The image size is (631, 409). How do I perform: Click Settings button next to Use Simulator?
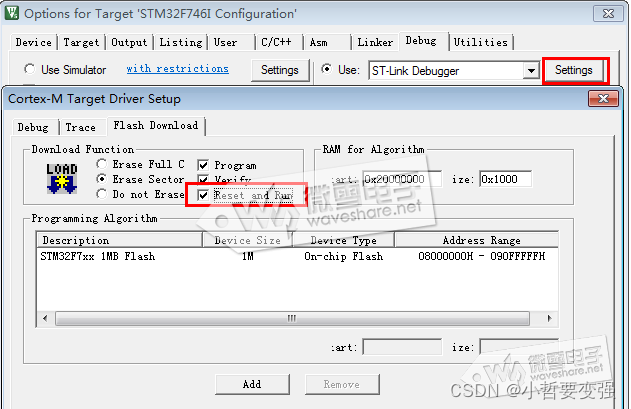pyautogui.click(x=280, y=70)
